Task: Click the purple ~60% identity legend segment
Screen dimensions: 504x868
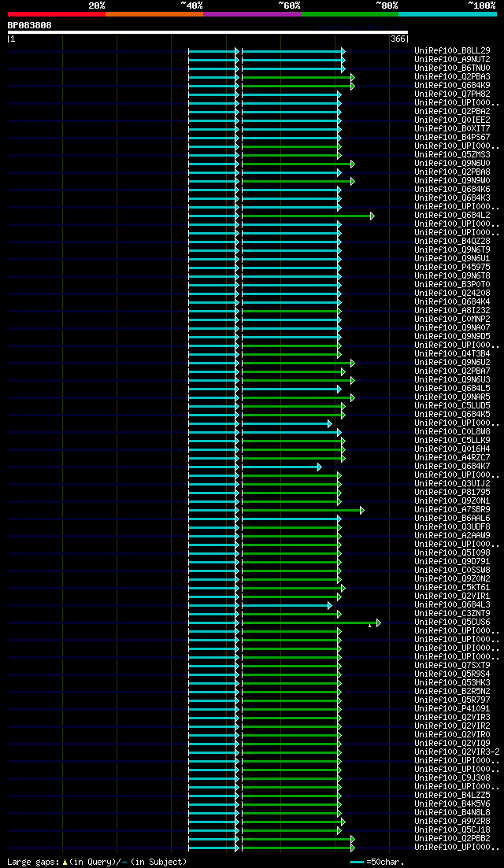Action: click(252, 13)
